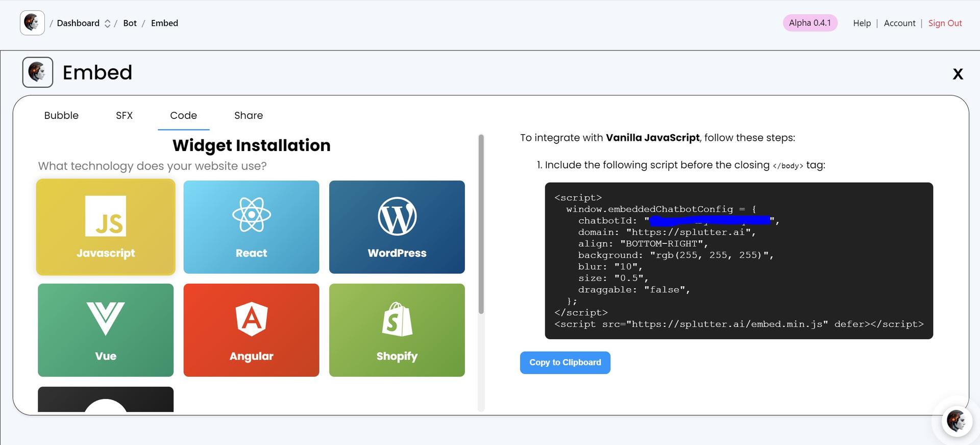Image resolution: width=980 pixels, height=445 pixels.
Task: Select the Code tab
Action: click(183, 115)
